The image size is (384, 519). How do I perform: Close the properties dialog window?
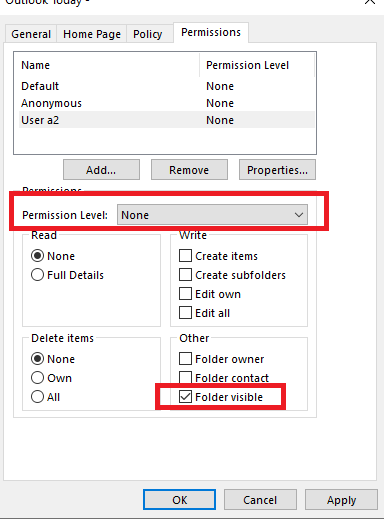(370, 2)
